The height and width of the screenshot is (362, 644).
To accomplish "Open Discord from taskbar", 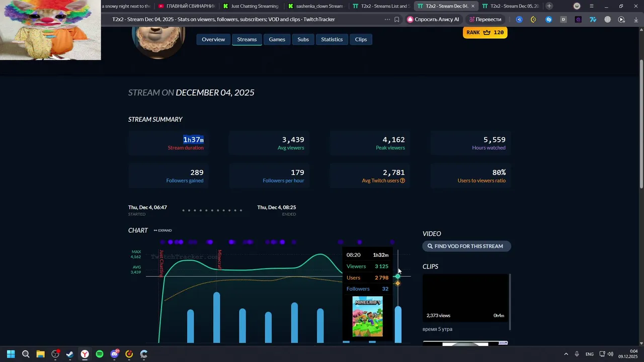I will (114, 354).
